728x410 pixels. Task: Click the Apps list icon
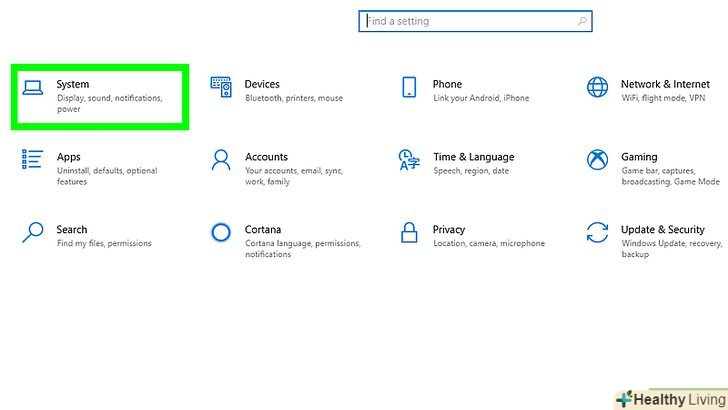(32, 159)
